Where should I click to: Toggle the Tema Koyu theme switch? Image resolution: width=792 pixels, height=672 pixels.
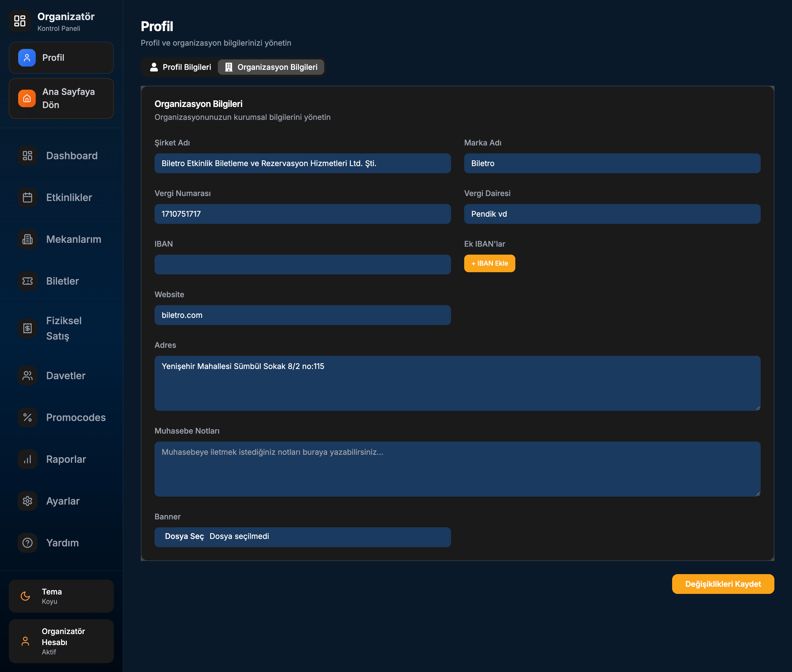coord(61,596)
